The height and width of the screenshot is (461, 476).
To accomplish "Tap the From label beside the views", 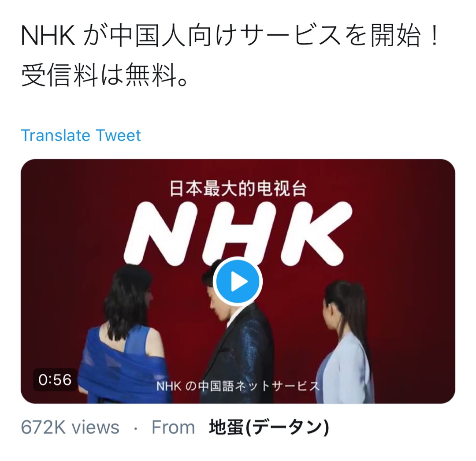I will click(x=173, y=428).
